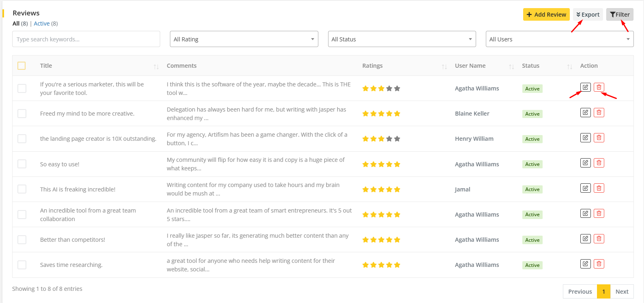Check the select-all checkbox in header
Viewport: 644px width, 303px height.
tap(21, 66)
